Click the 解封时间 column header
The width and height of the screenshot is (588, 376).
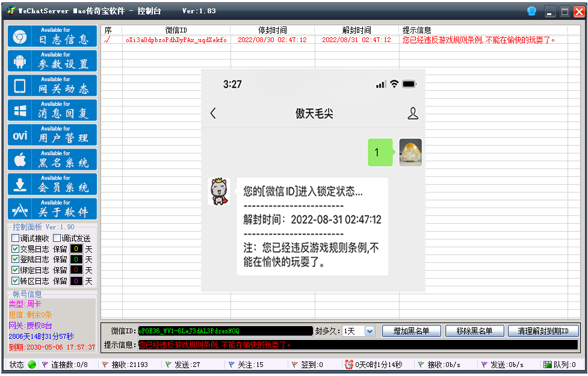(357, 30)
